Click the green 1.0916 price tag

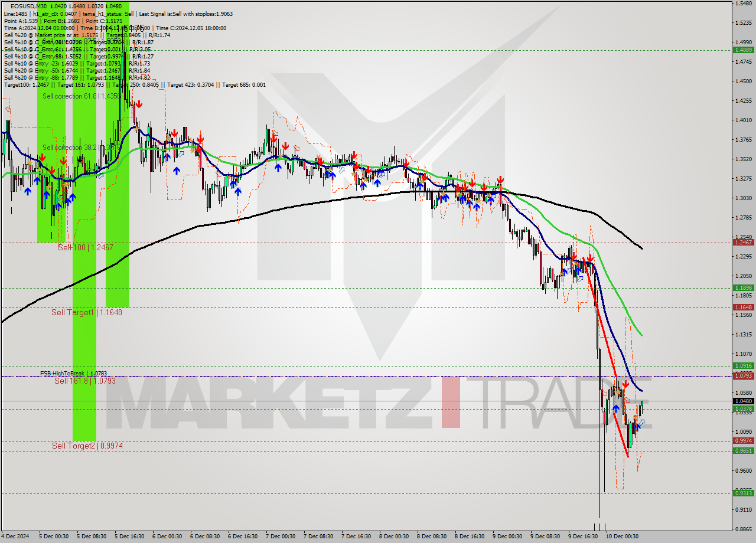pos(743,366)
